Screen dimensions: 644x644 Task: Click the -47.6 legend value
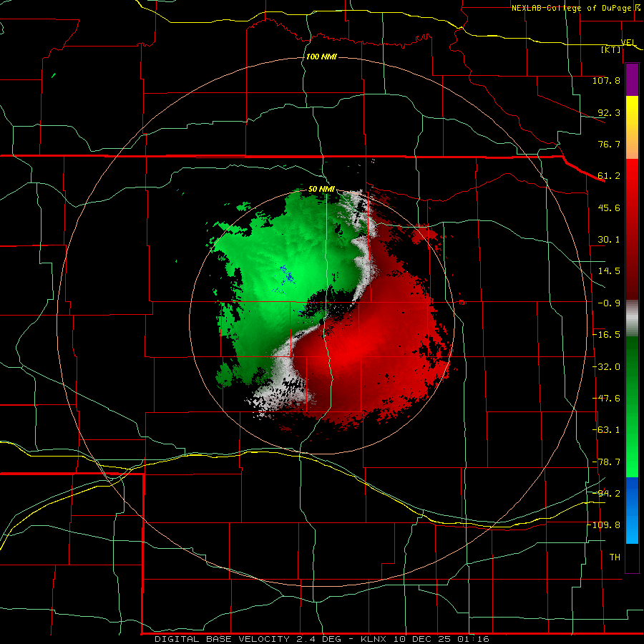click(x=606, y=399)
